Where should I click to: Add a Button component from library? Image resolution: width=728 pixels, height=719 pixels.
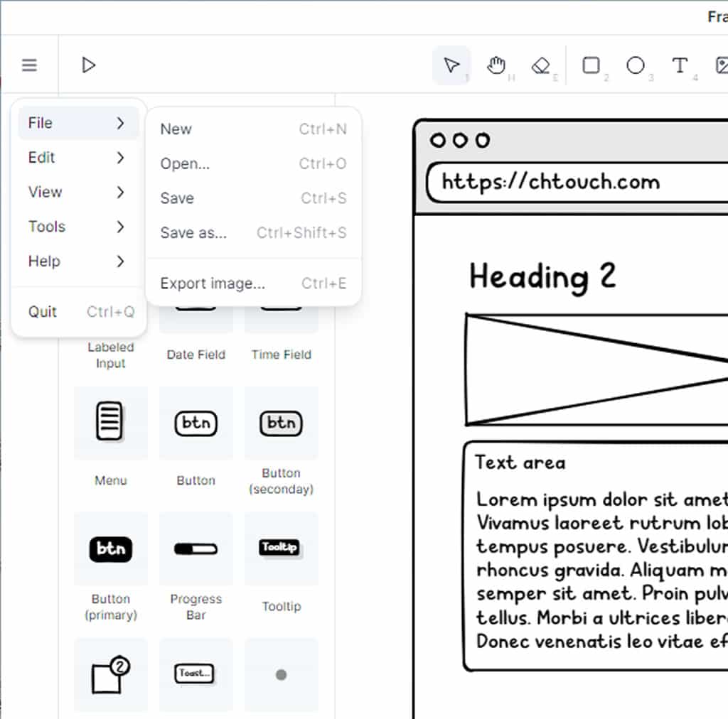pos(196,423)
